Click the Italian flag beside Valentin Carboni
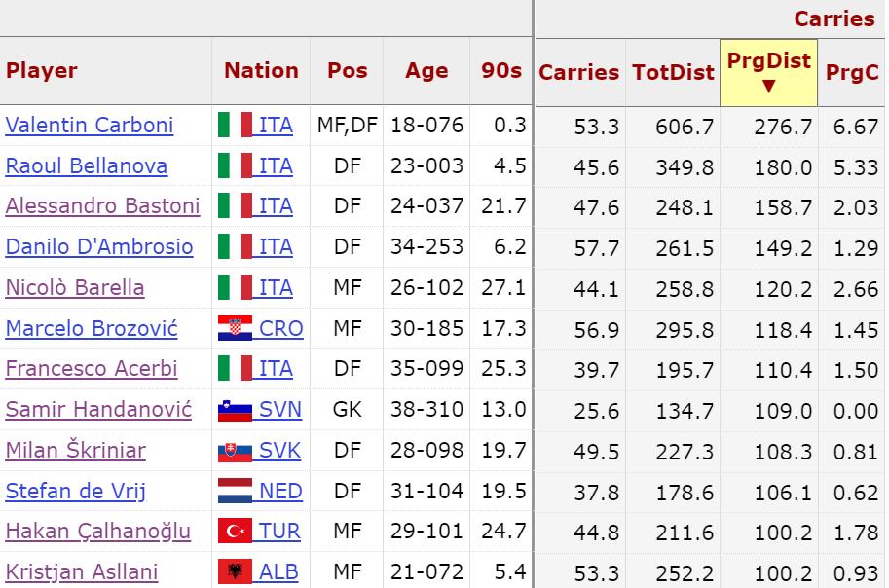The image size is (889, 588). (x=235, y=126)
